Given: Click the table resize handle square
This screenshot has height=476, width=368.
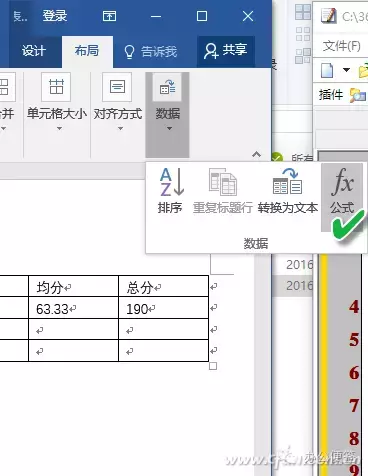Looking at the screenshot, I should click(213, 366).
